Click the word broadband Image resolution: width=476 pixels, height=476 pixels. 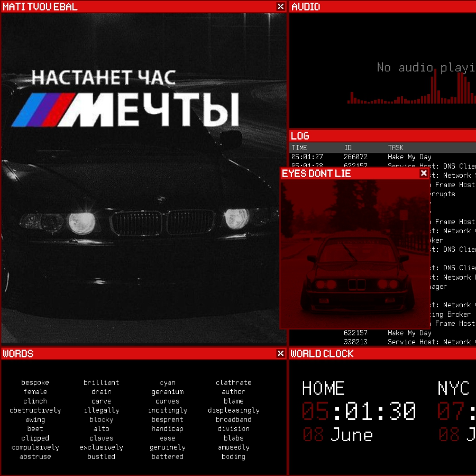(234, 419)
